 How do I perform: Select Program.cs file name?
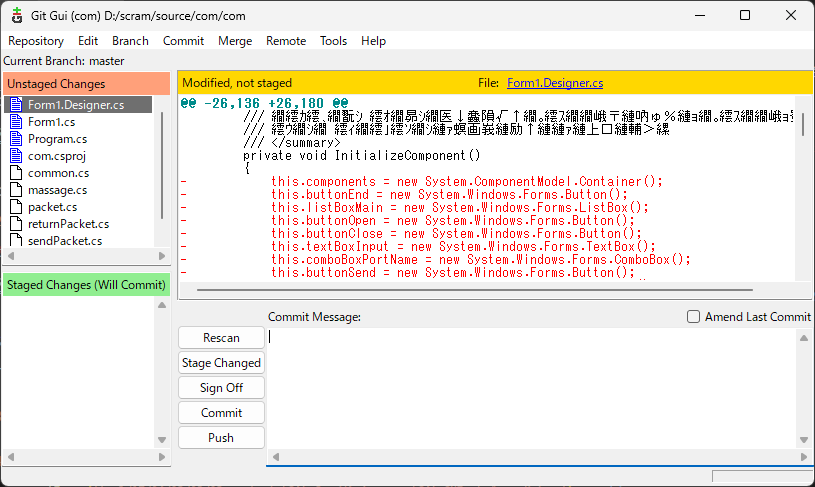(57, 139)
